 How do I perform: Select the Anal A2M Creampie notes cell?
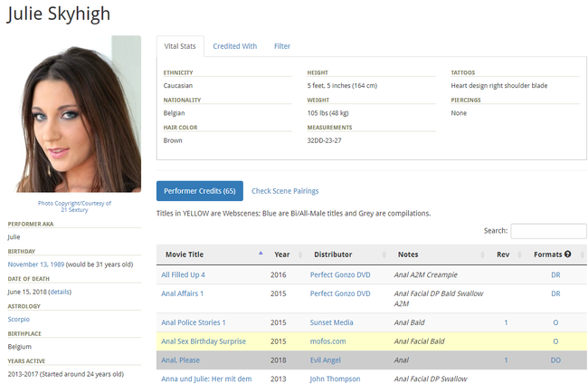click(426, 274)
